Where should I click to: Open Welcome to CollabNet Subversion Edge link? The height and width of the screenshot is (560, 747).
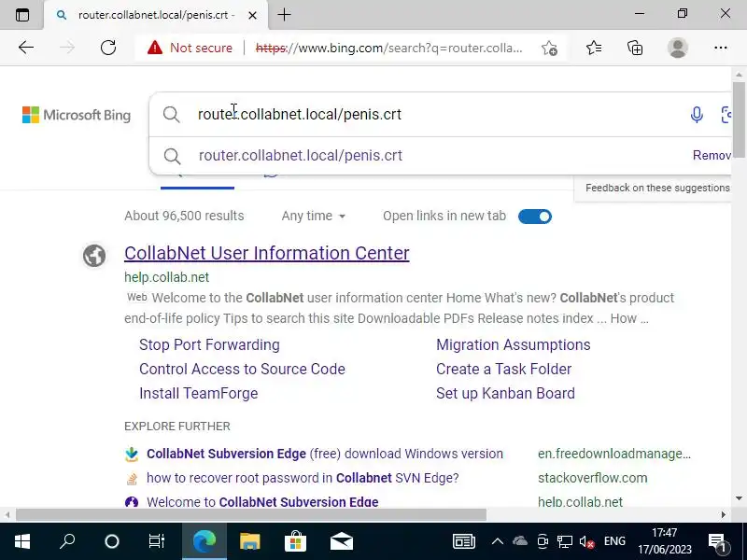(x=262, y=501)
